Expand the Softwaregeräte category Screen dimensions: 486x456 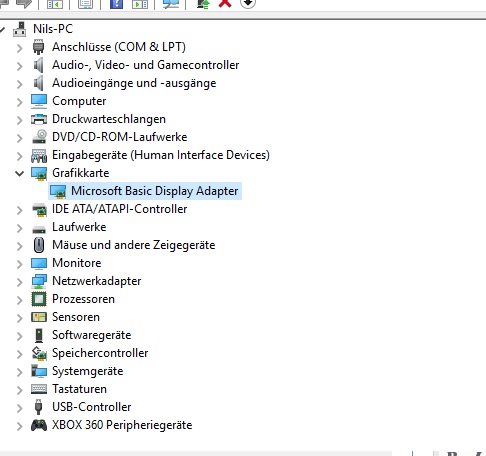tap(20, 336)
